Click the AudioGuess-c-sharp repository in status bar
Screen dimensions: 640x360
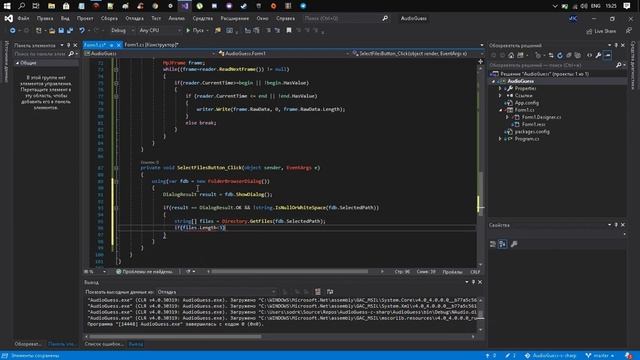[x=551, y=356]
